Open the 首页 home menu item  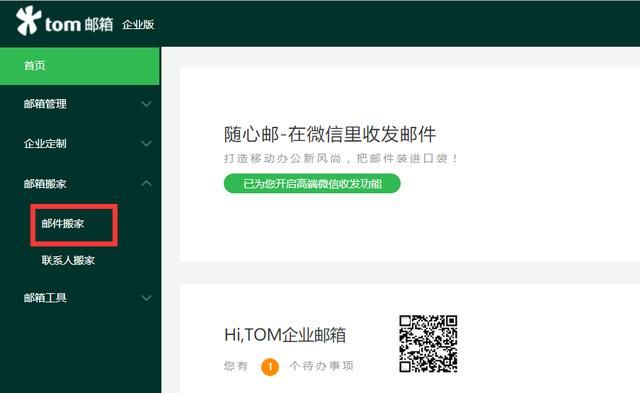click(x=80, y=66)
